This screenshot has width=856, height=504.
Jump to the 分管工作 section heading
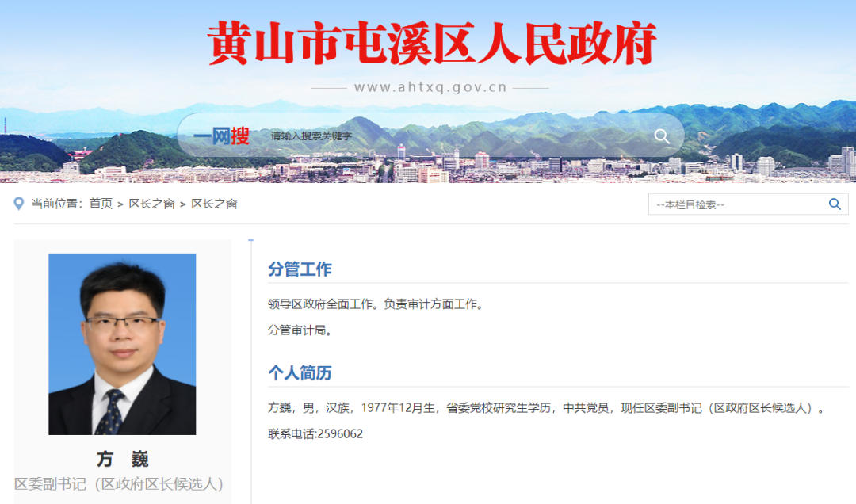tap(300, 269)
